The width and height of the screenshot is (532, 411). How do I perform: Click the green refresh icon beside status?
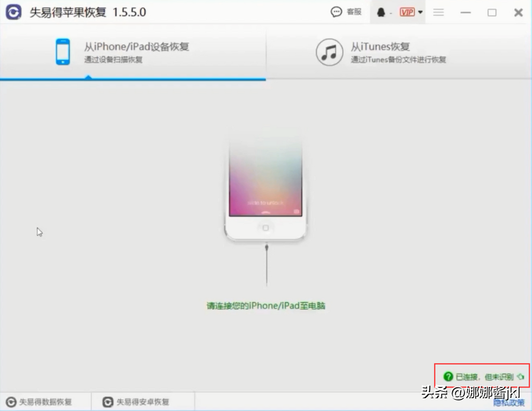520,377
